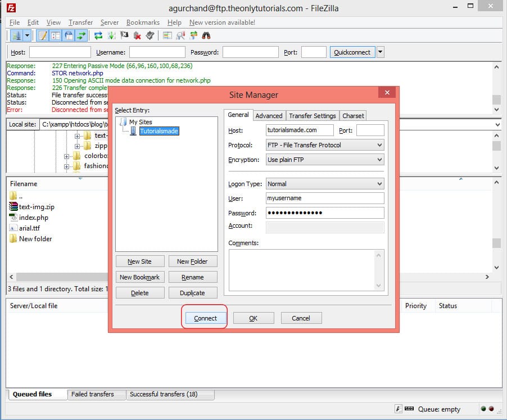Toggle processing of the transfer queue
This screenshot has height=420, width=507.
point(111,35)
